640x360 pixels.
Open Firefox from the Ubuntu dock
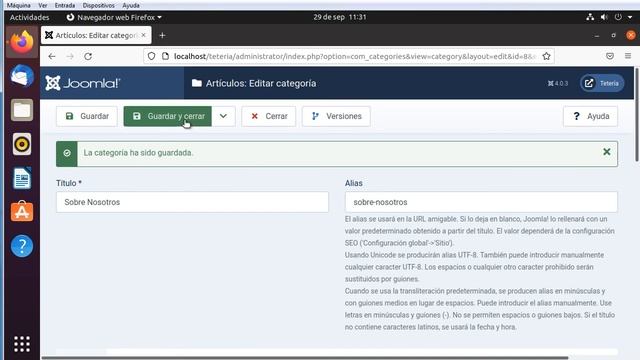point(22,42)
